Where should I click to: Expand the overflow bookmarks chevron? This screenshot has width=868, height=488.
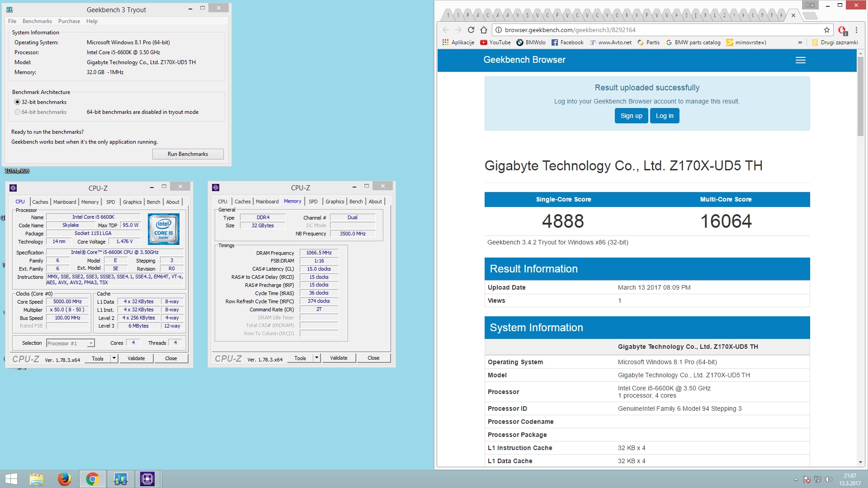800,42
